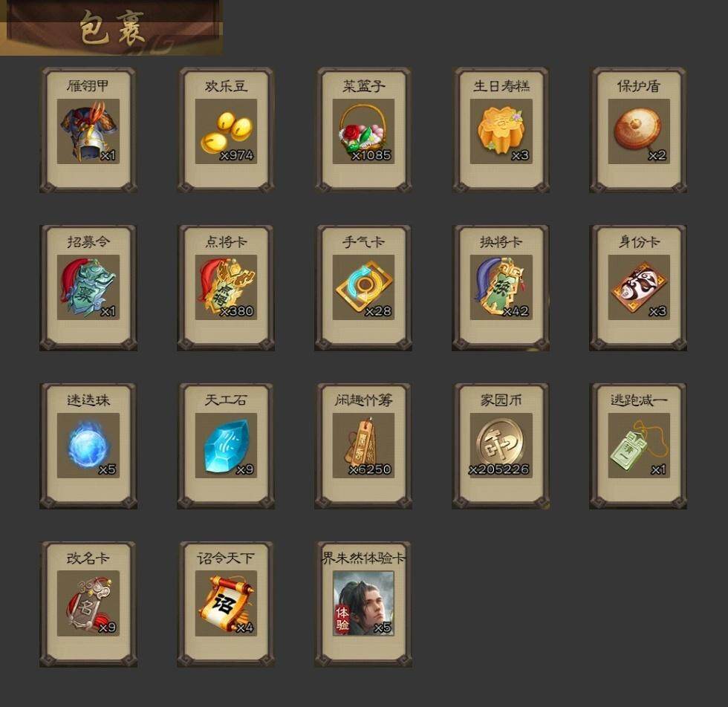The image size is (728, 707).
Task: Choose the 保护盾 shield item
Action: tap(639, 131)
